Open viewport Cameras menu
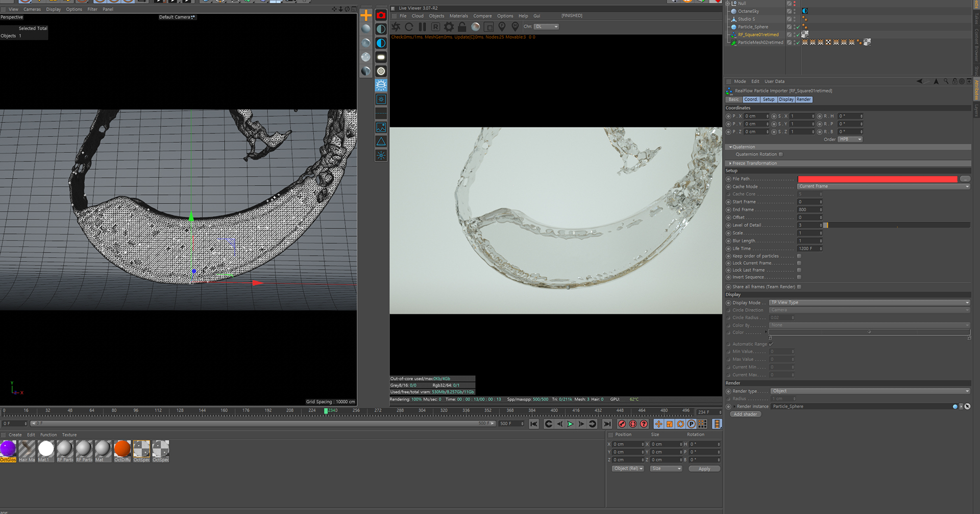This screenshot has height=514, width=980. point(32,9)
